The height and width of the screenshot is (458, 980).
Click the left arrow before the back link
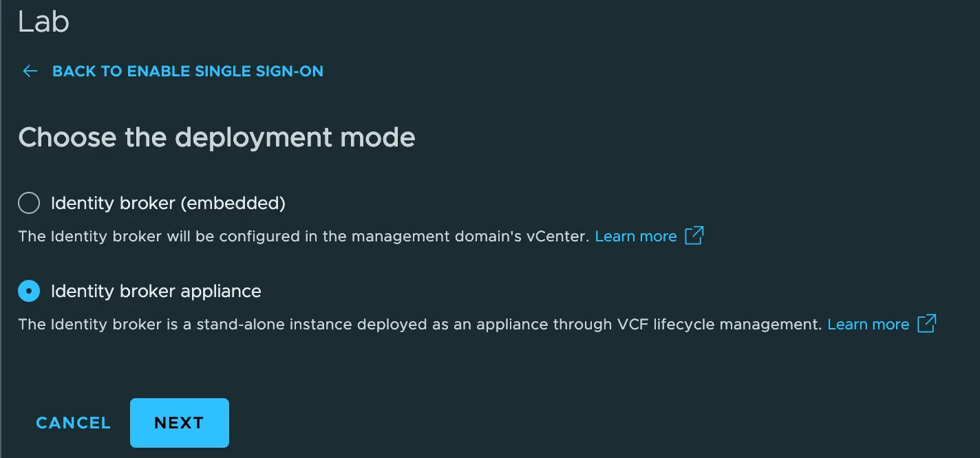[30, 71]
